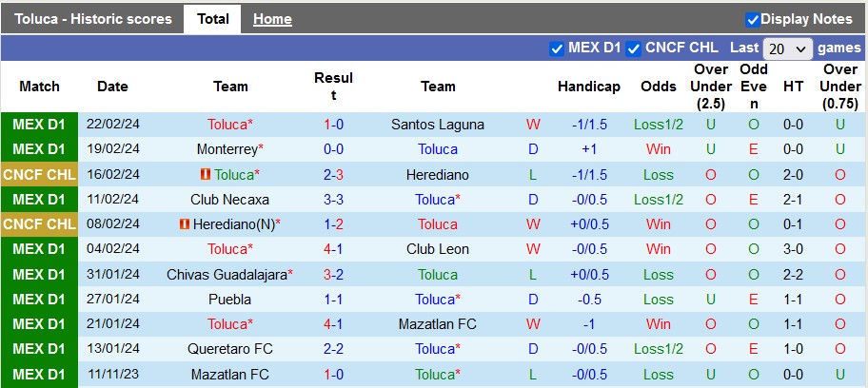
Task: Click the Handicap column header
Action: (x=589, y=87)
